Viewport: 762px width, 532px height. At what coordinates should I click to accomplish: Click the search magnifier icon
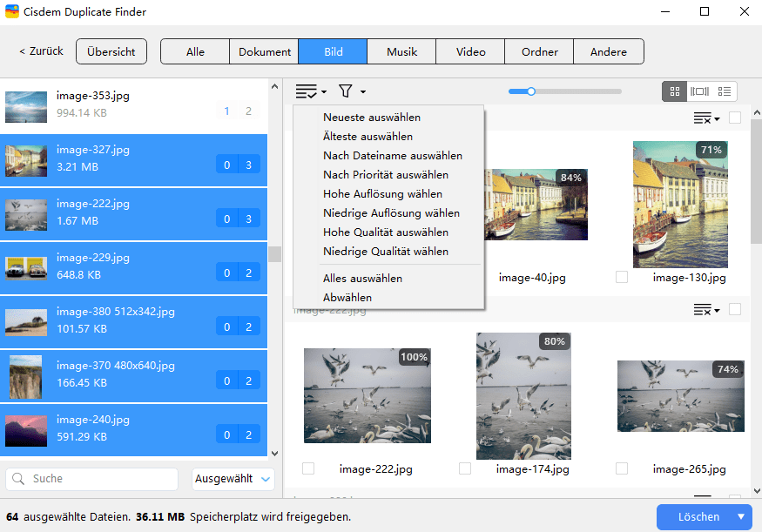tap(18, 479)
